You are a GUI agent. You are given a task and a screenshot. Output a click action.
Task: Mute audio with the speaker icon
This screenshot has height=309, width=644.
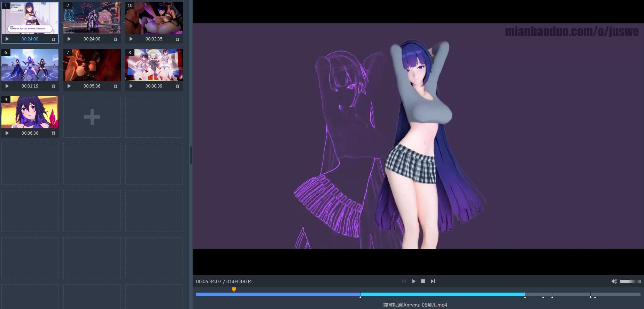(614, 281)
